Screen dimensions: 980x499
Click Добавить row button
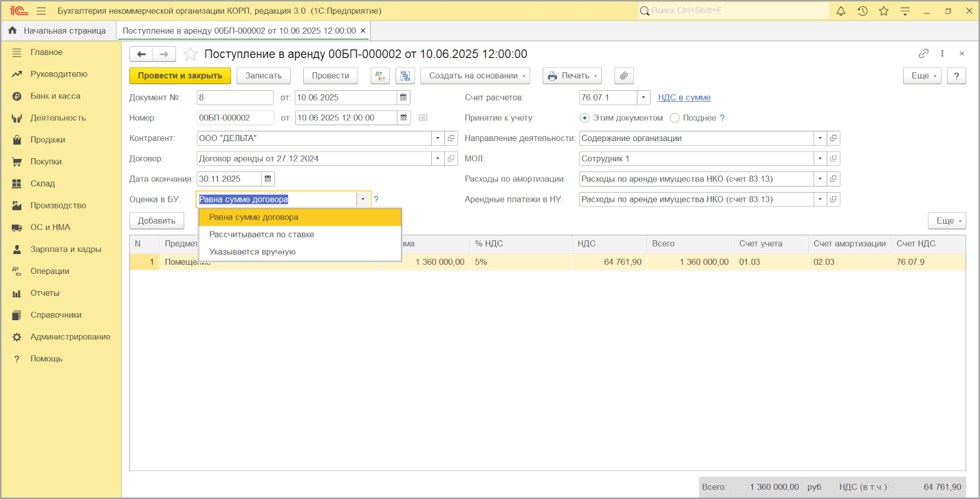(157, 221)
